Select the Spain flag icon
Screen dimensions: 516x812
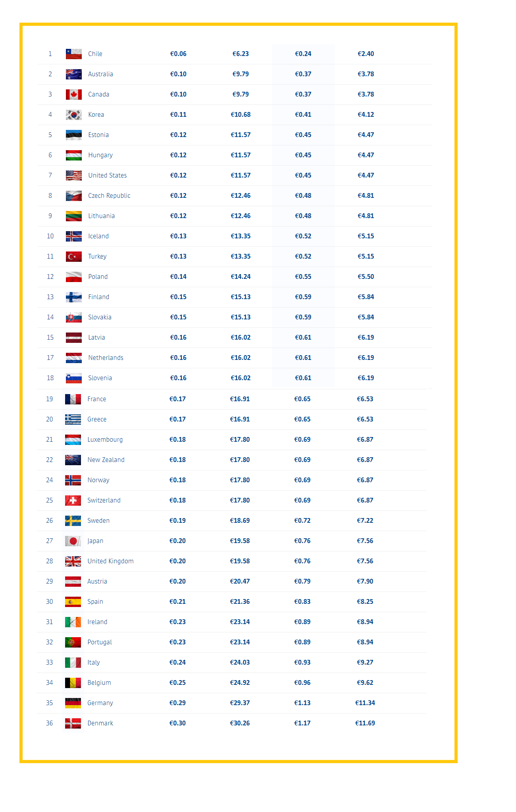point(73,602)
